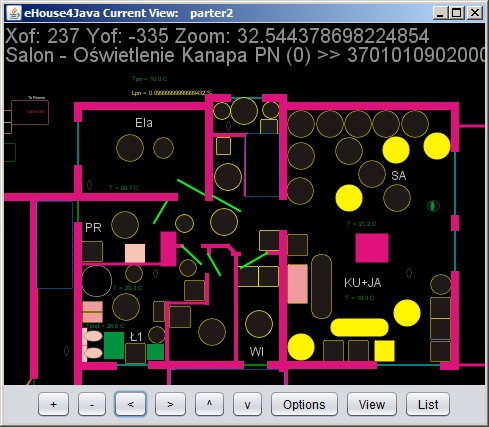
Task: Click the 'Ł1' room label
Action: (x=136, y=337)
